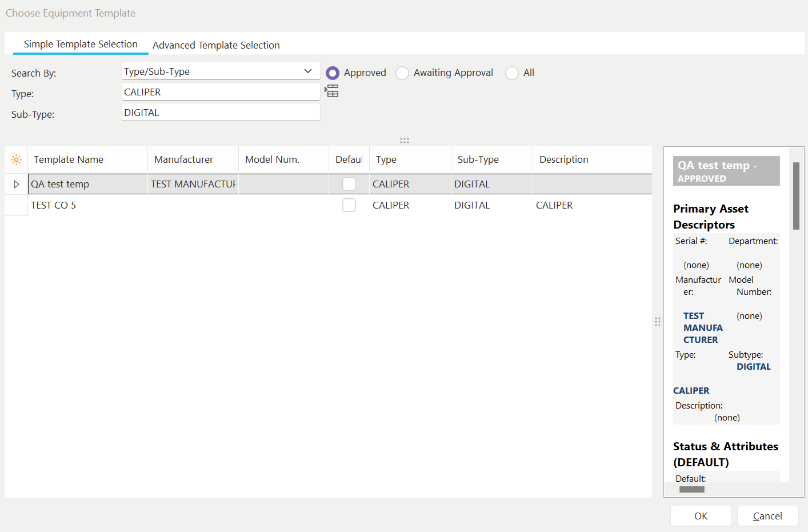Click the horizontal splitter grip dots

tap(405, 141)
